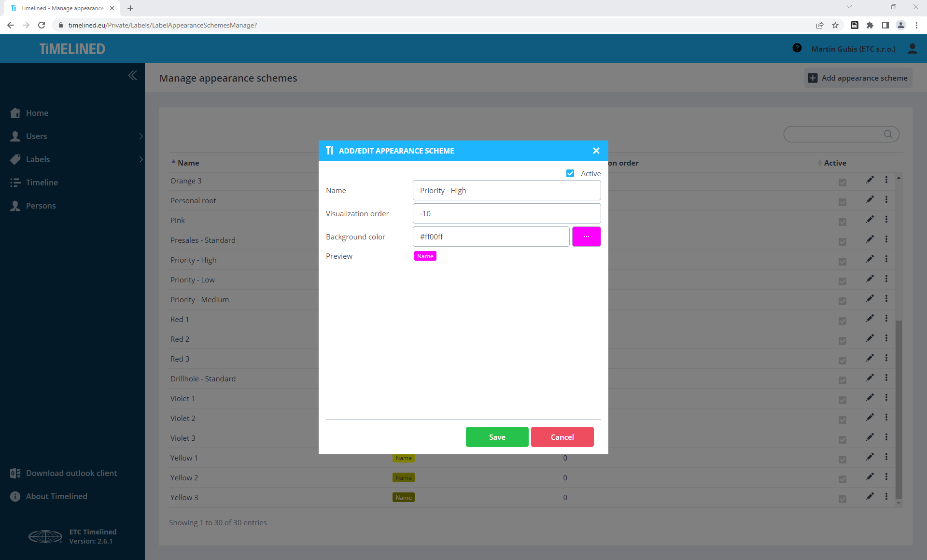Click the help question mark icon
Screen dimensions: 927x560
pyautogui.click(x=797, y=48)
